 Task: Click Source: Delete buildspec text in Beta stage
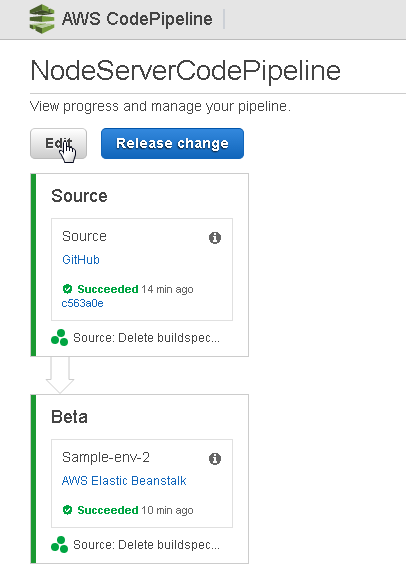[146, 545]
